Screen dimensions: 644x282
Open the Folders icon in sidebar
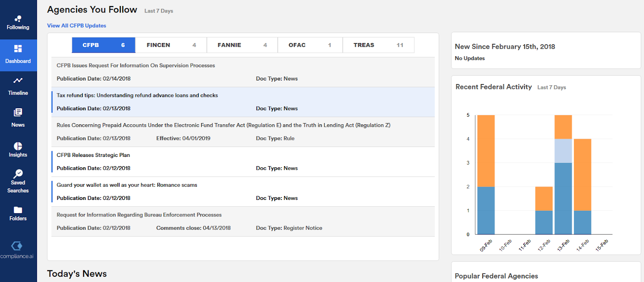18,210
